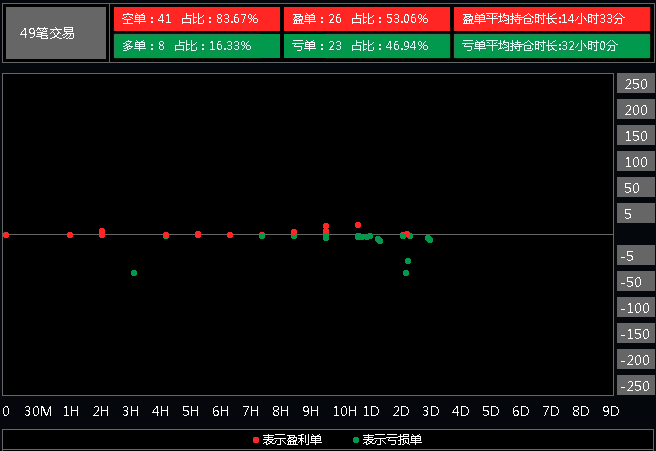
Task: Click the 亏单：23 占比：46.94% panel
Action: (367, 46)
